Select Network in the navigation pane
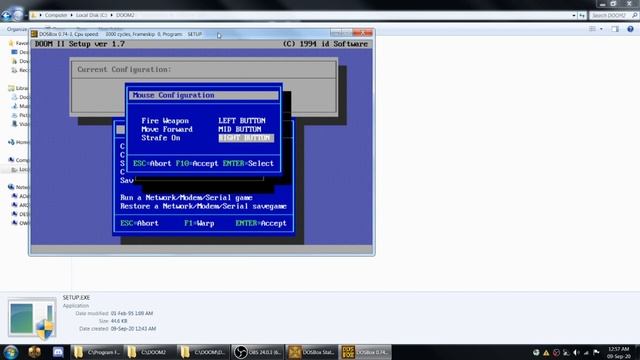 point(18,187)
